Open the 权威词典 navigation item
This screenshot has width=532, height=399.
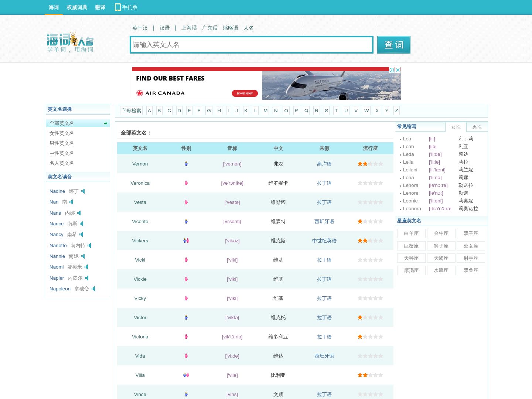pos(77,7)
